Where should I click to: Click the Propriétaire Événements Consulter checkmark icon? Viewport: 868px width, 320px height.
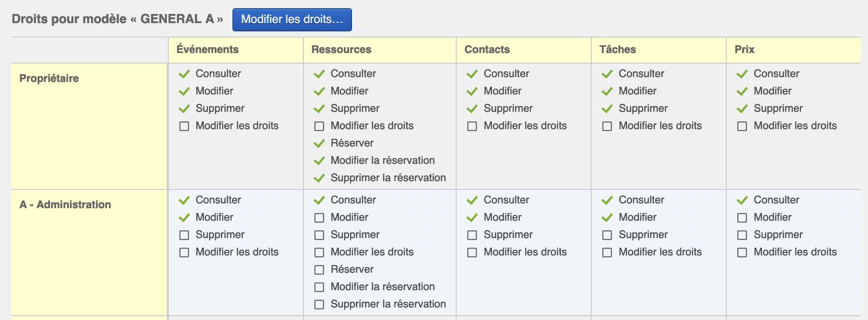click(184, 74)
